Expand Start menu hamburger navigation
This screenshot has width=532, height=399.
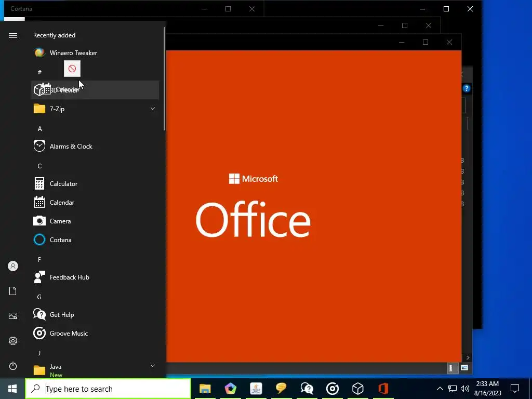(13, 35)
